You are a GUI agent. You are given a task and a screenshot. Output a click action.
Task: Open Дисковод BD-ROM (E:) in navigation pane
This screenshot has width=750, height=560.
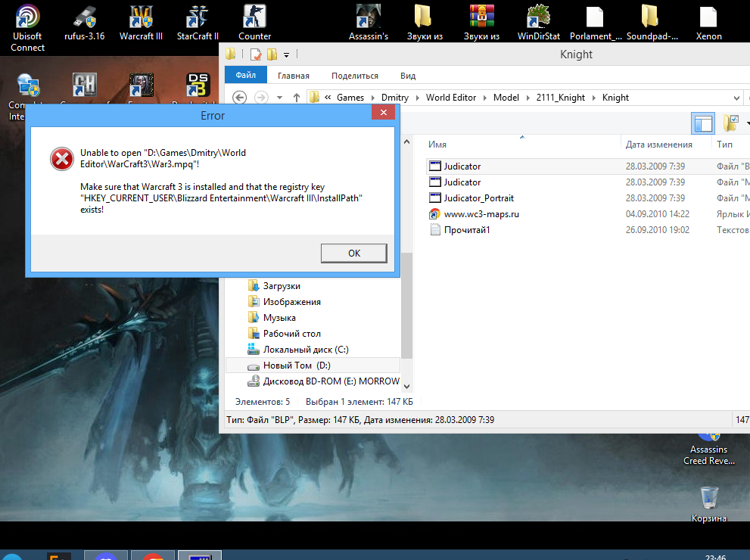click(x=323, y=381)
